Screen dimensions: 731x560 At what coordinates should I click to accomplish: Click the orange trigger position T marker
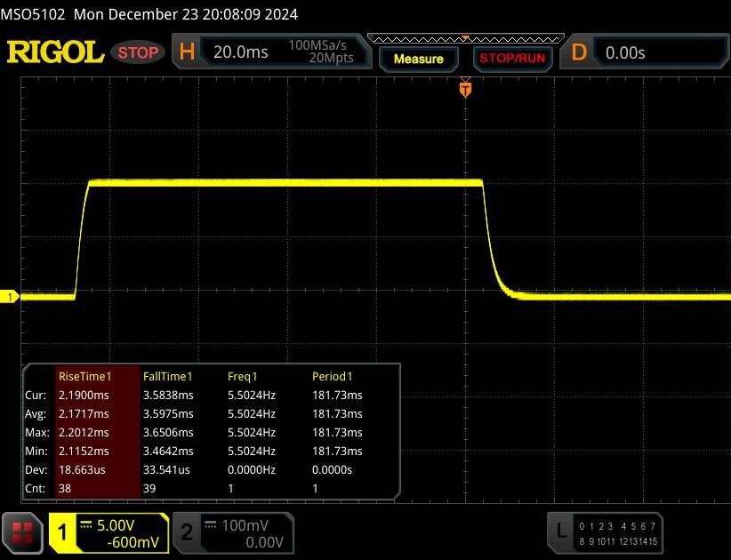point(464,88)
